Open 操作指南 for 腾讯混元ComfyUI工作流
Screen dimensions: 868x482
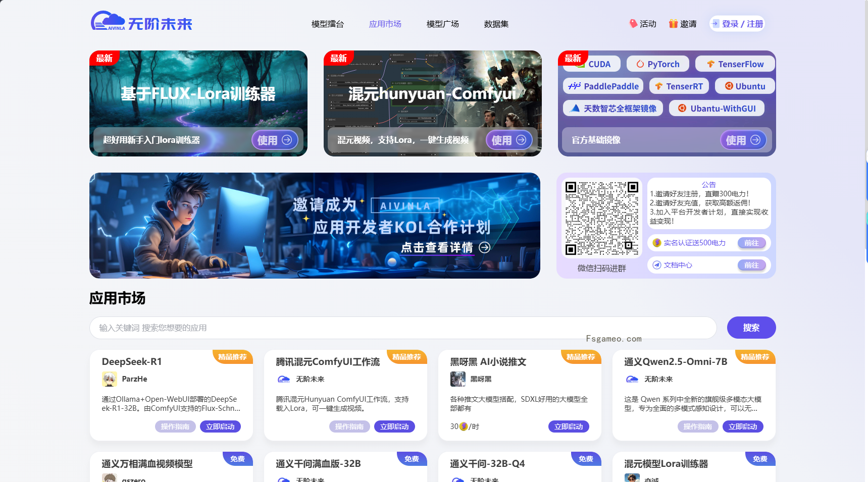pyautogui.click(x=349, y=426)
